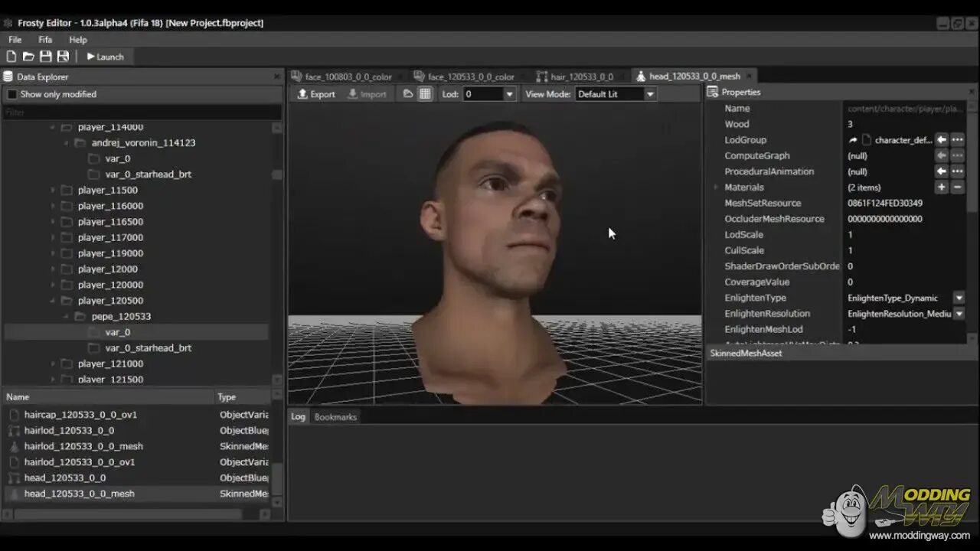Expand the player_117000 folder

coord(53,237)
